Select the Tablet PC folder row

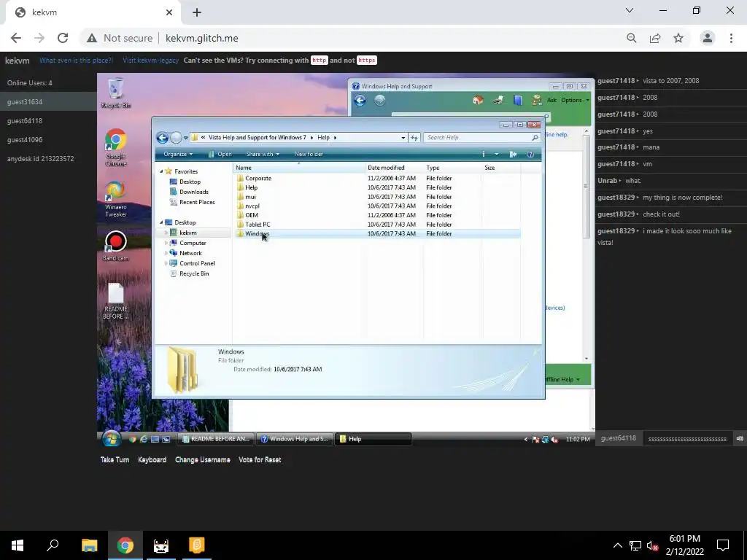point(377,225)
